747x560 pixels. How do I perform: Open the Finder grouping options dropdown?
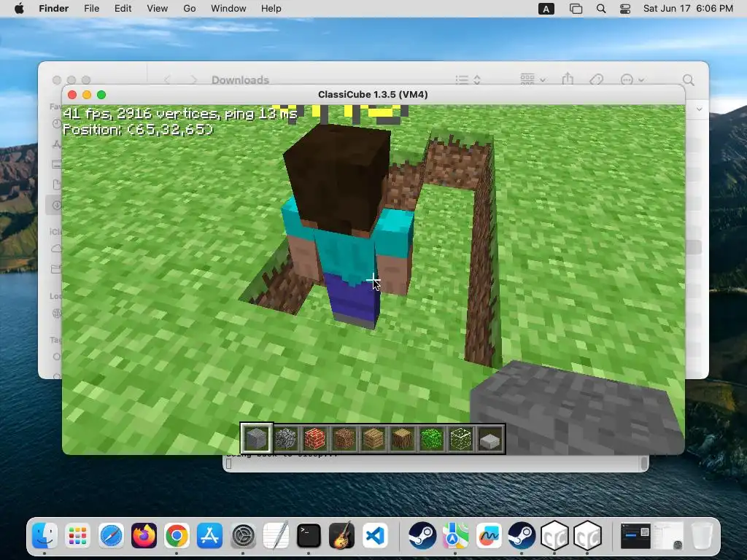(533, 79)
